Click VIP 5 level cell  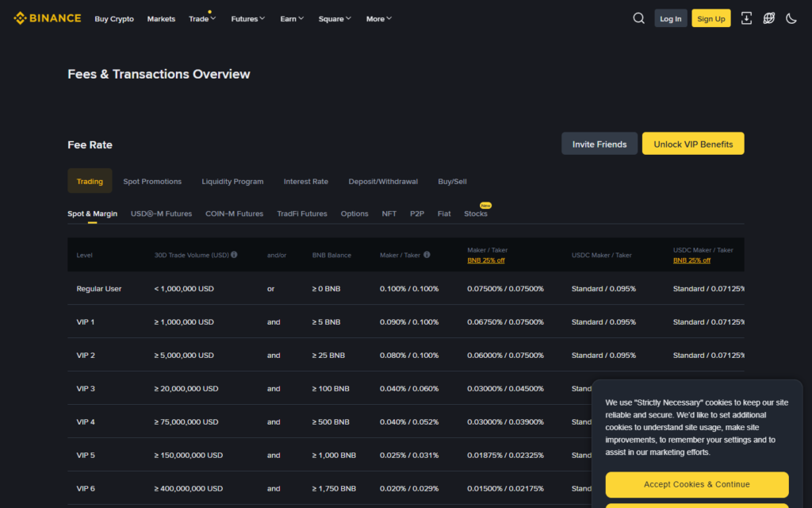point(86,455)
